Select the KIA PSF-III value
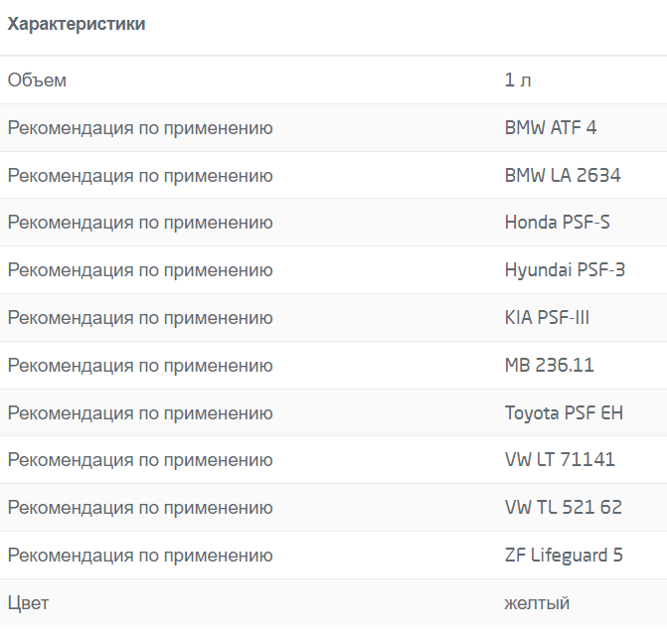Image resolution: width=667 pixels, height=644 pixels. coord(547,318)
